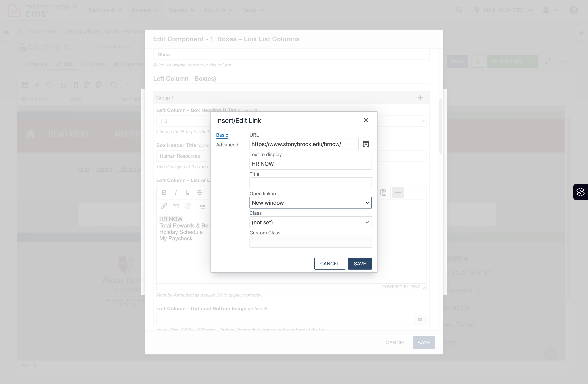Click SAVE in the Insert/Edit Link dialog
The width and height of the screenshot is (588, 384).
click(360, 264)
